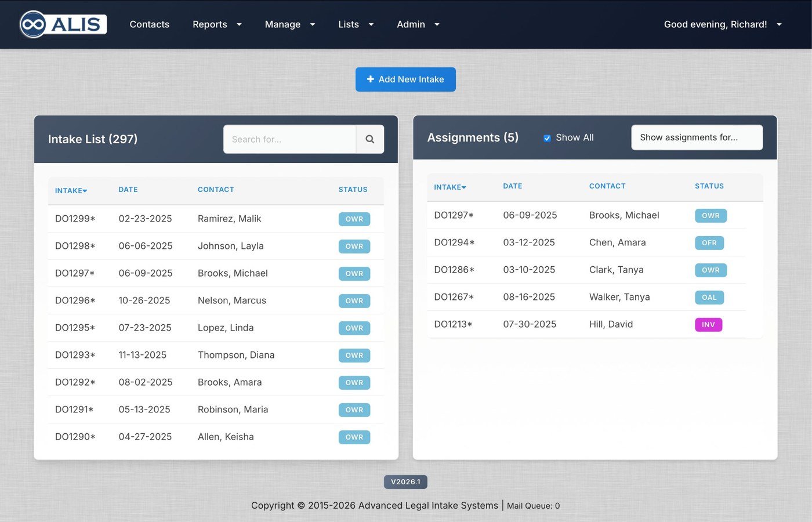Open the Admin menu
812x522 pixels.
coord(418,24)
